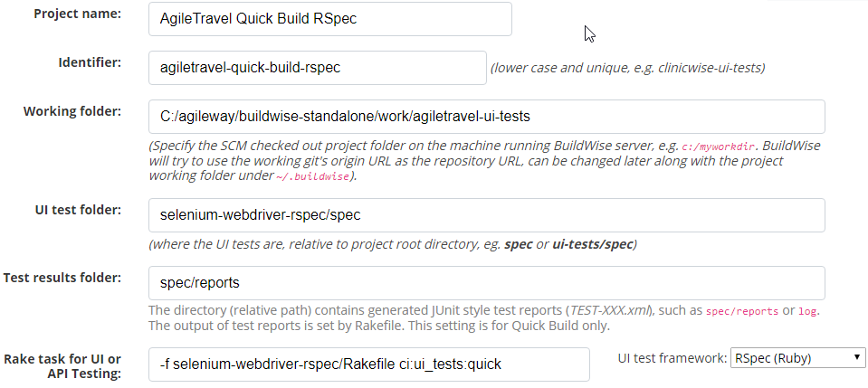Focus the Identifier text box
This screenshot has width=868, height=388.
click(317, 68)
